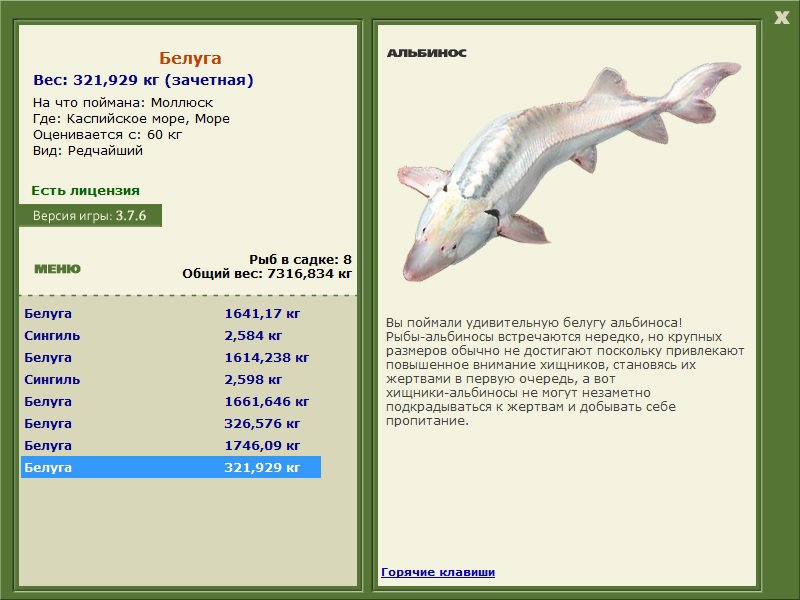
Task: Click the Где: Каспийское море, Море line
Action: (x=131, y=118)
